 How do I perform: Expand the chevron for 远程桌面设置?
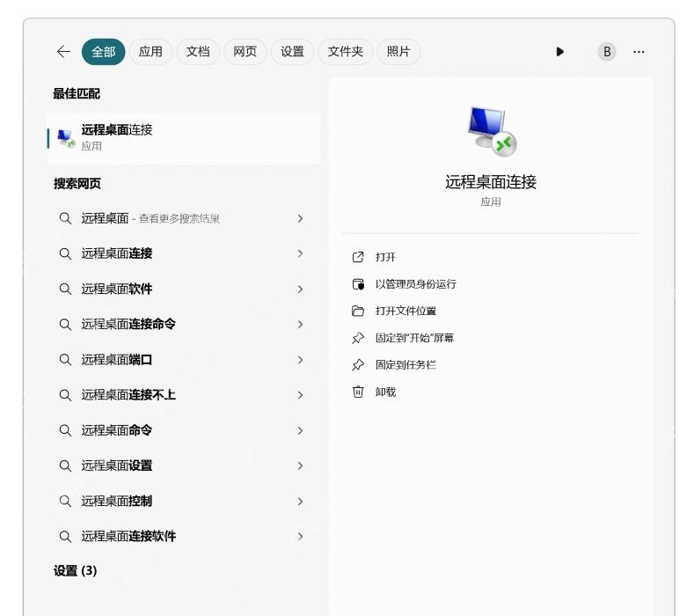click(x=300, y=466)
